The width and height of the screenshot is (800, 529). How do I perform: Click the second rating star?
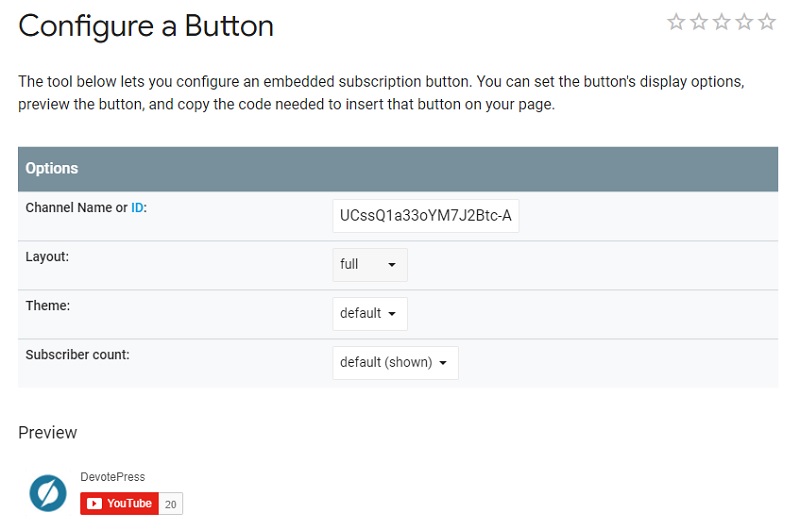click(698, 22)
